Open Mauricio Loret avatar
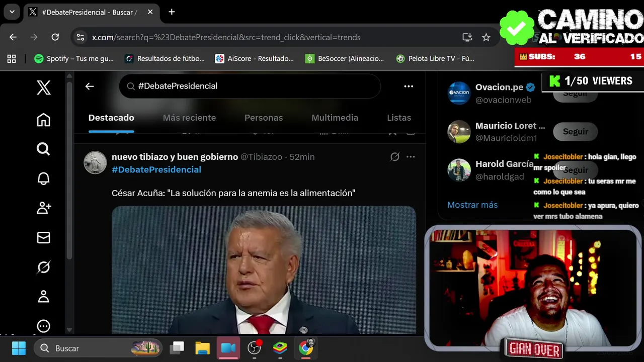 [x=459, y=132]
